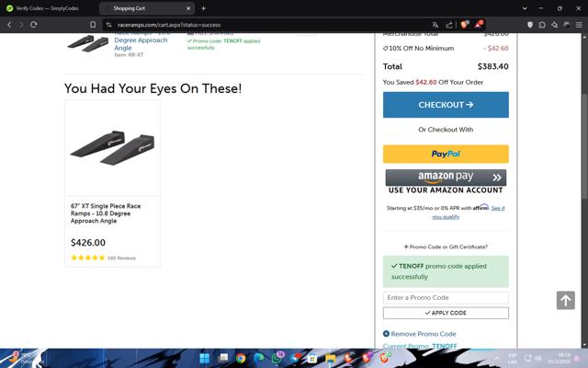Click the blue CHECKOUT button
The image size is (588, 368).
point(446,105)
